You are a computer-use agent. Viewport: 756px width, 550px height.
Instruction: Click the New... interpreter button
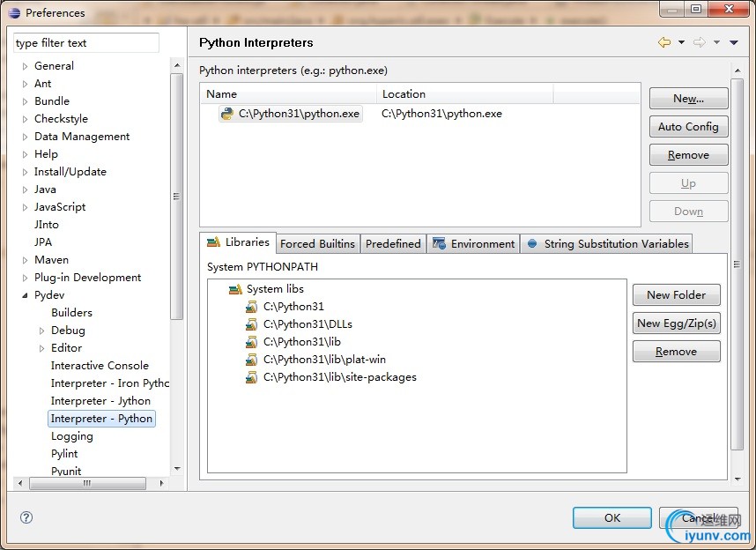click(688, 99)
